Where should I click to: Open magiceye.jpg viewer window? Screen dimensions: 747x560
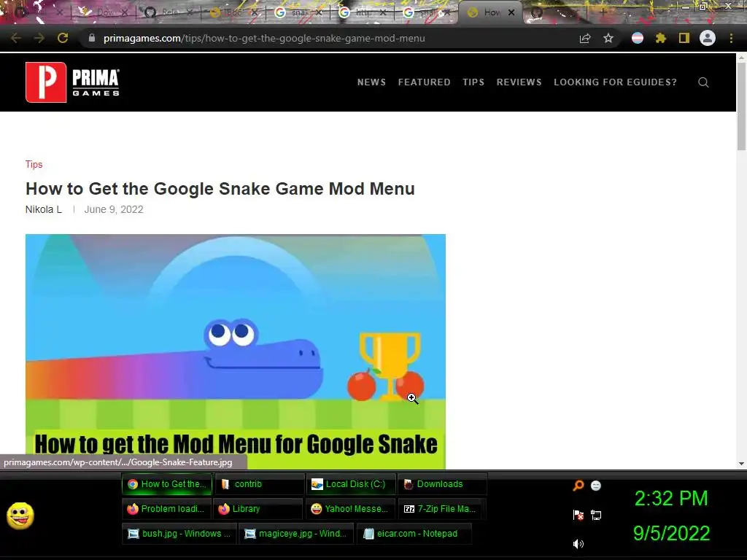296,533
